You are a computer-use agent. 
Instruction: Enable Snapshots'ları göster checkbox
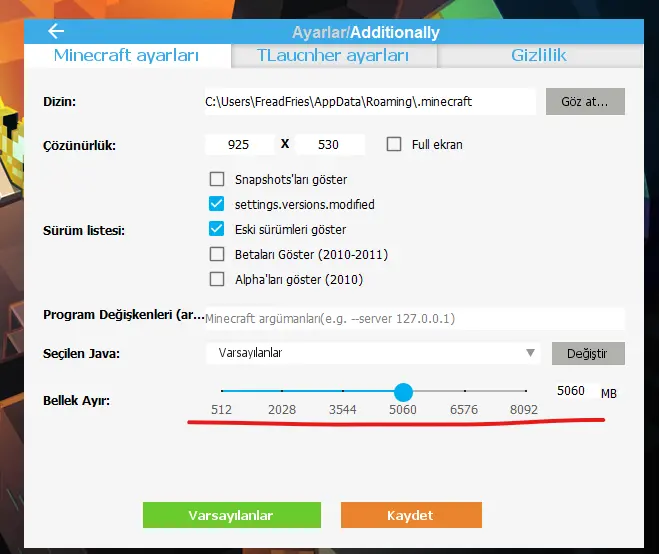[x=217, y=179]
